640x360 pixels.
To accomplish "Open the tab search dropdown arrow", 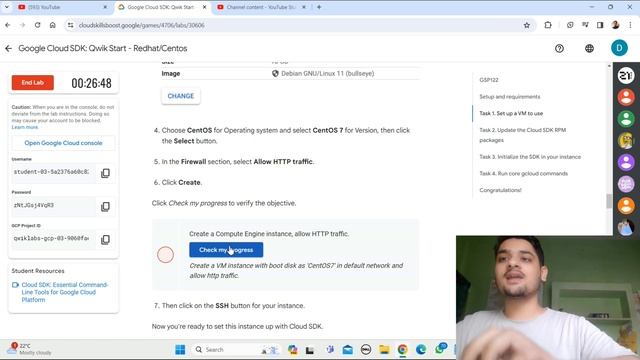I will [x=7, y=7].
